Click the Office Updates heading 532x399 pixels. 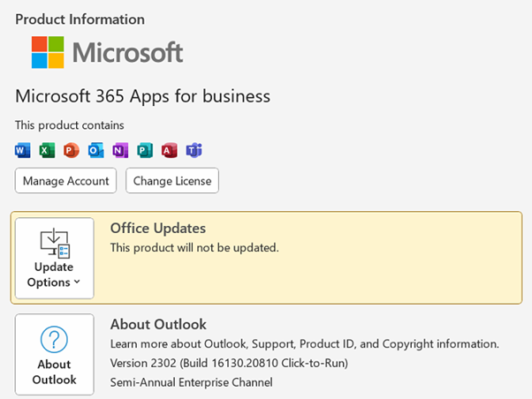[158, 228]
